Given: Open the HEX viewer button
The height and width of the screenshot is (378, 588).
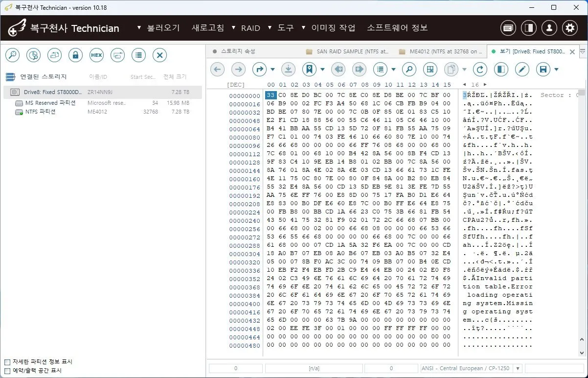Looking at the screenshot, I should (96, 55).
